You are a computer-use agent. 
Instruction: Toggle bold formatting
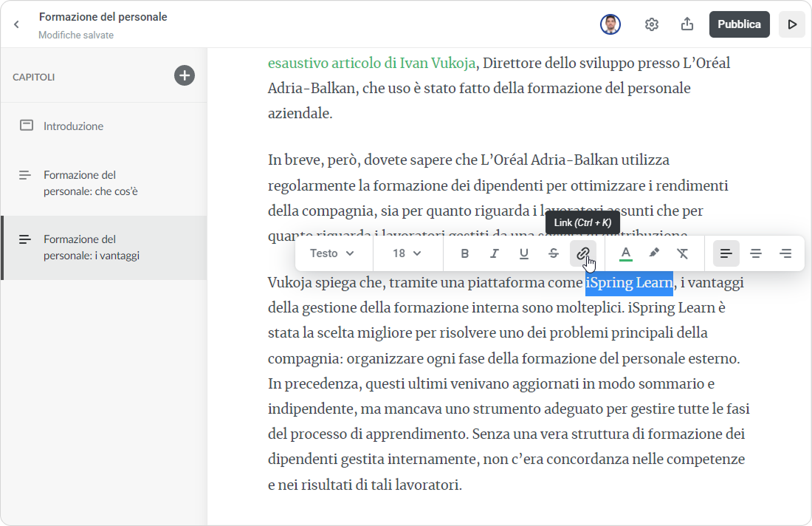click(x=465, y=253)
